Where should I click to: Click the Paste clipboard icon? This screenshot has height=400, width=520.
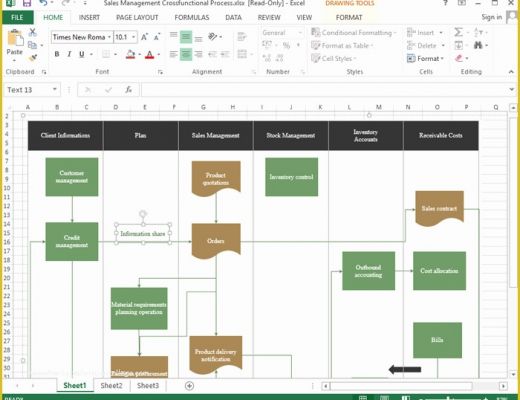(x=15, y=38)
